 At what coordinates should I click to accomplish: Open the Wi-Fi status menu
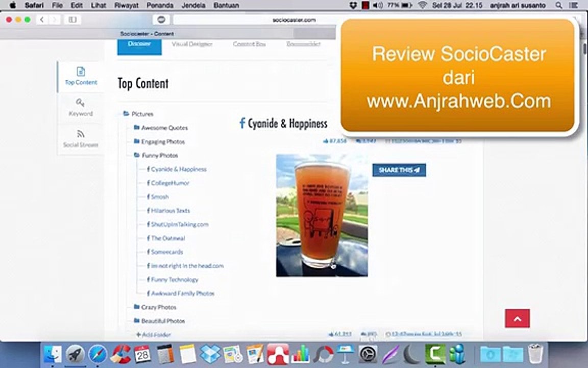point(423,5)
